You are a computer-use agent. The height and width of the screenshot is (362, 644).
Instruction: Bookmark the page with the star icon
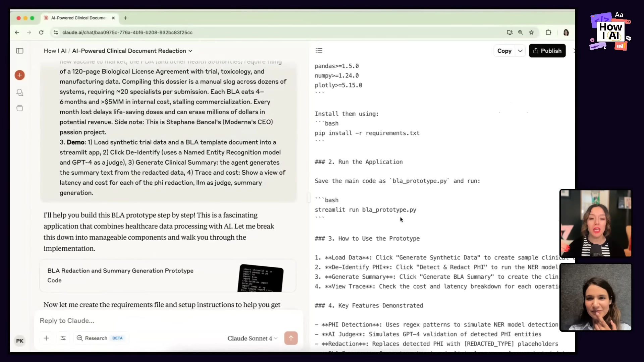(532, 32)
